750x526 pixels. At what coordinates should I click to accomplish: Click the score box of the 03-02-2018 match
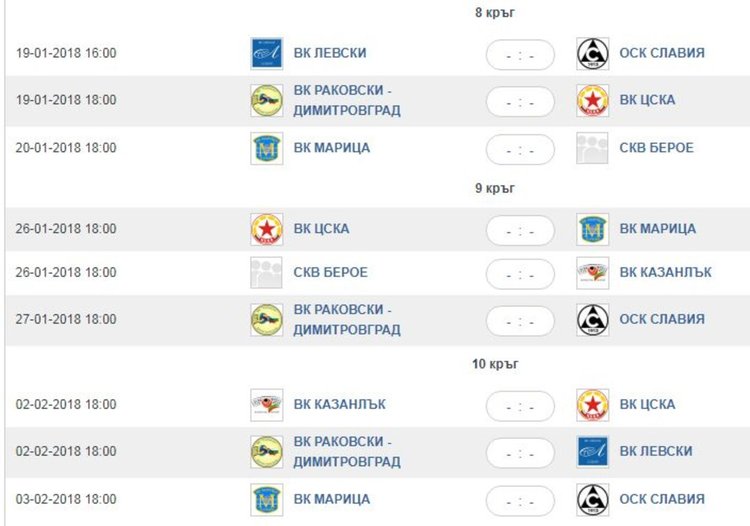pyautogui.click(x=520, y=501)
